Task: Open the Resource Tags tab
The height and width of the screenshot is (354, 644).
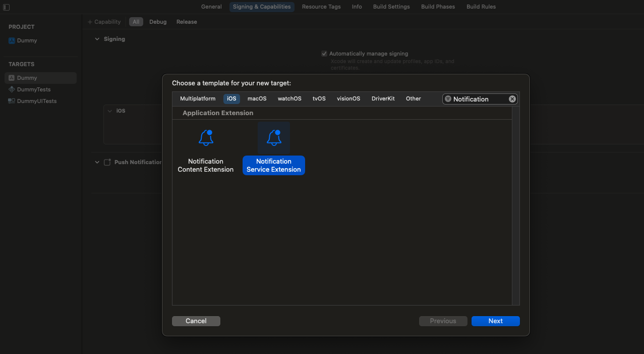Action: tap(321, 7)
